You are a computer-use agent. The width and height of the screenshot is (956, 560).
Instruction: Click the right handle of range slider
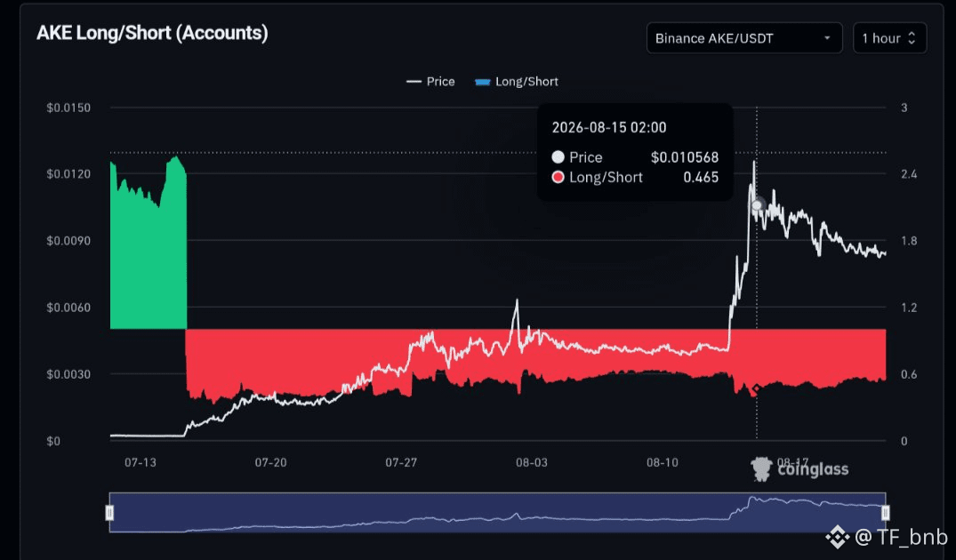tap(885, 513)
